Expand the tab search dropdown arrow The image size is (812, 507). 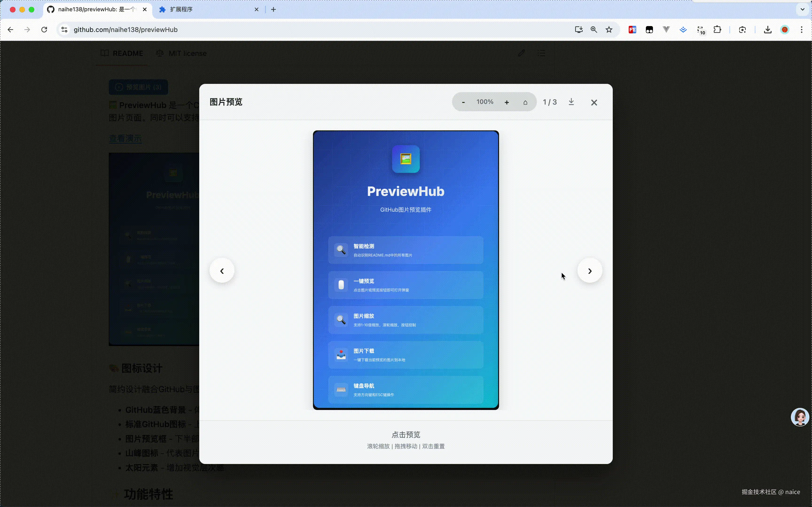tap(803, 9)
